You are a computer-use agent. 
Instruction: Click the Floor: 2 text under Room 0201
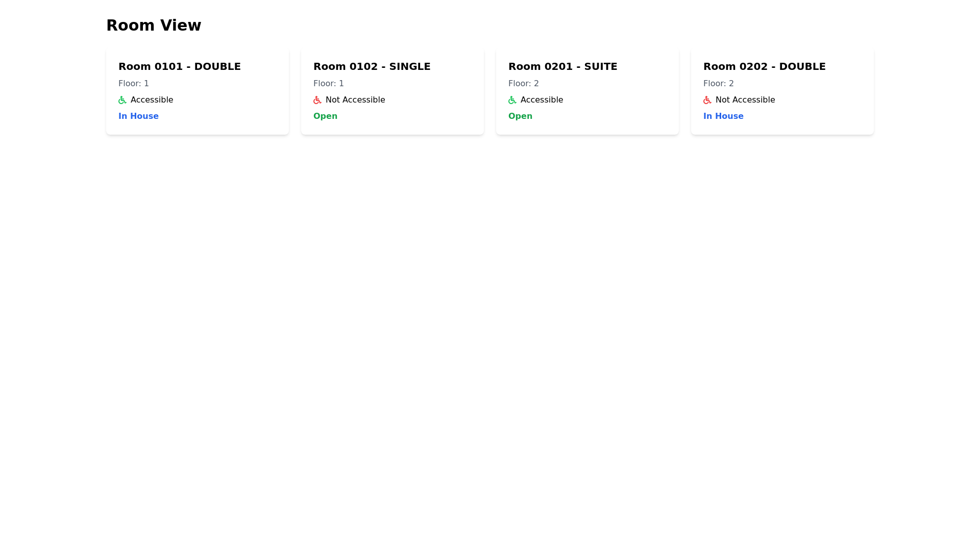point(524,83)
